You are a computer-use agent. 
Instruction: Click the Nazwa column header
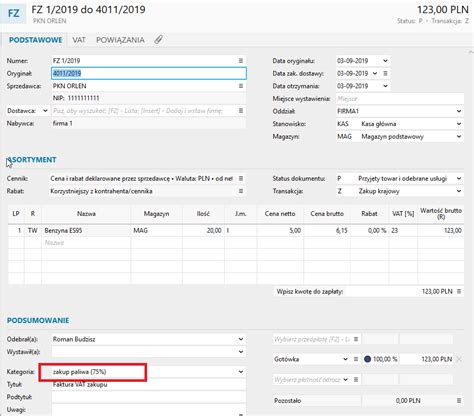(x=86, y=214)
